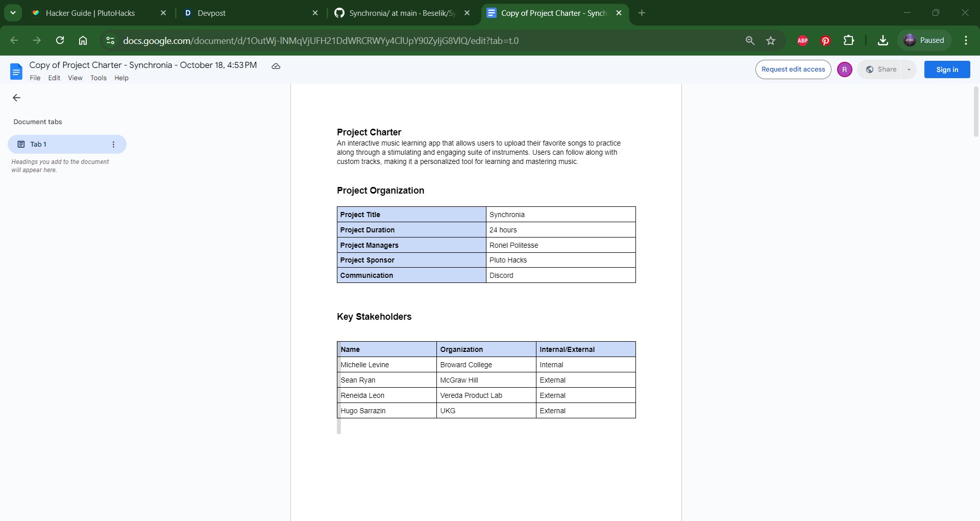
Task: Click the Key Stakeholders heading
Action: (x=374, y=317)
